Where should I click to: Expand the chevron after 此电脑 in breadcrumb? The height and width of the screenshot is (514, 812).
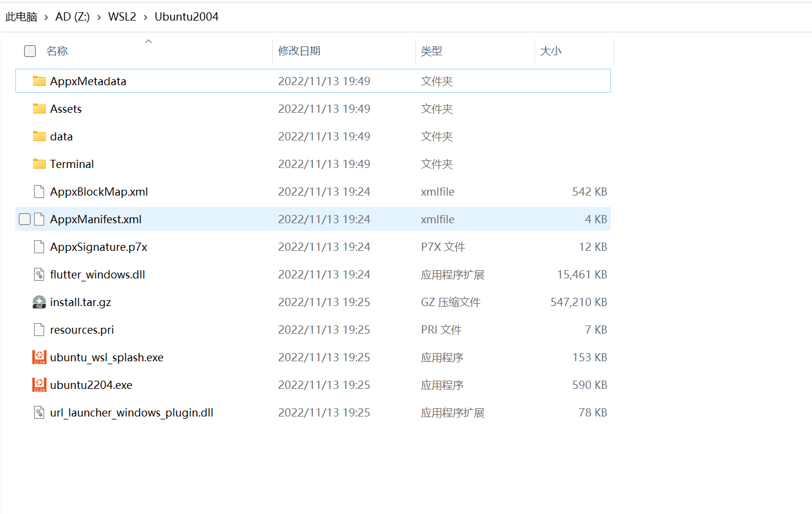(46, 17)
